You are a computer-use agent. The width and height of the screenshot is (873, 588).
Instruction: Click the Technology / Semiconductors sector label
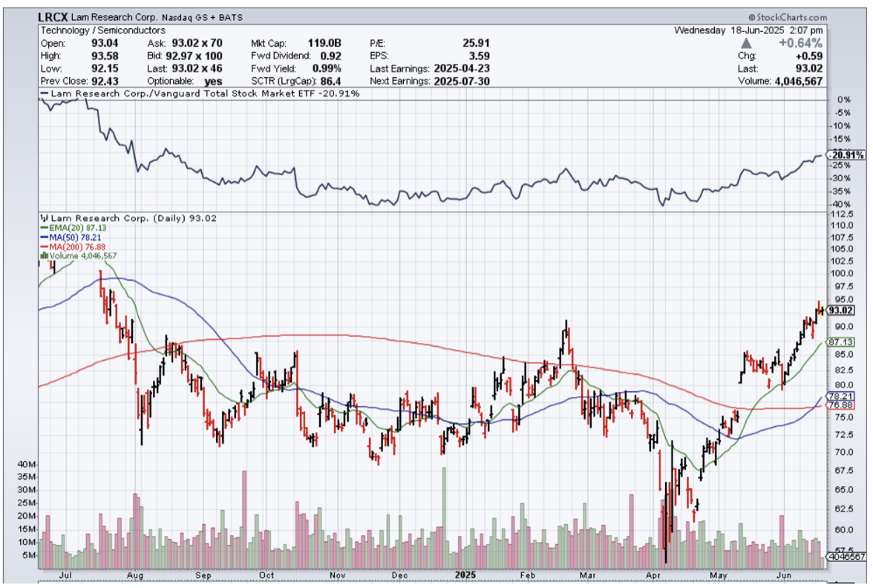coord(94,30)
